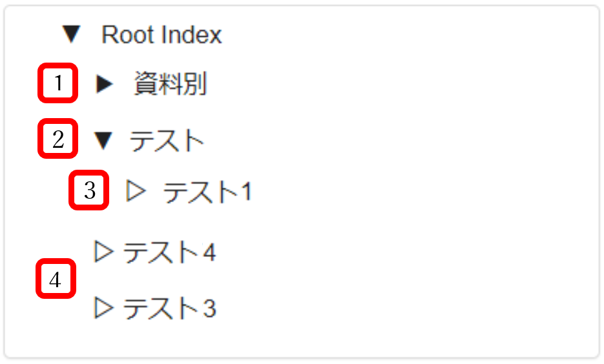Click the only filled right-pointing triangle
This screenshot has width=604, height=364.
click(x=105, y=84)
